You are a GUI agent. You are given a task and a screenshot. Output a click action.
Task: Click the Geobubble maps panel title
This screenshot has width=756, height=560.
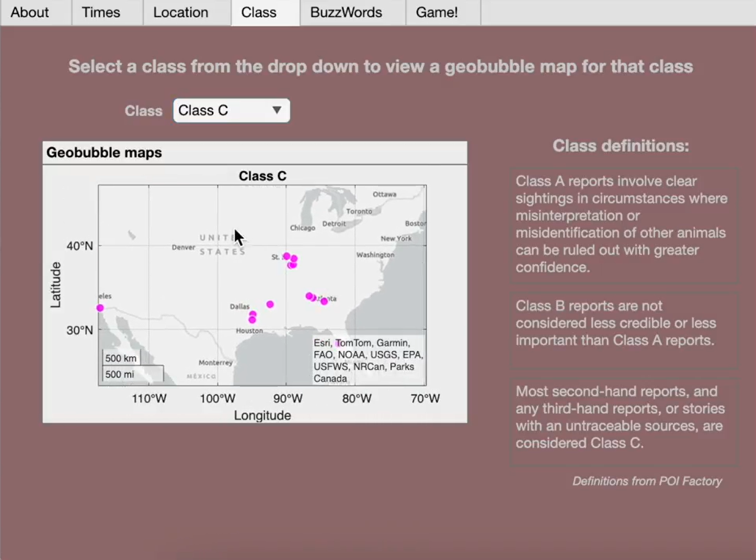104,153
